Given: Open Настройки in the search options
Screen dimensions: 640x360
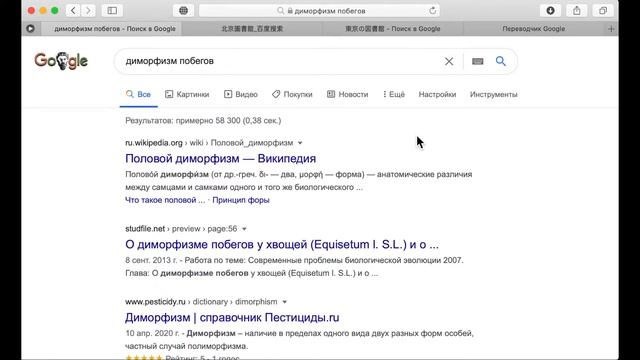Looking at the screenshot, I should 437,94.
